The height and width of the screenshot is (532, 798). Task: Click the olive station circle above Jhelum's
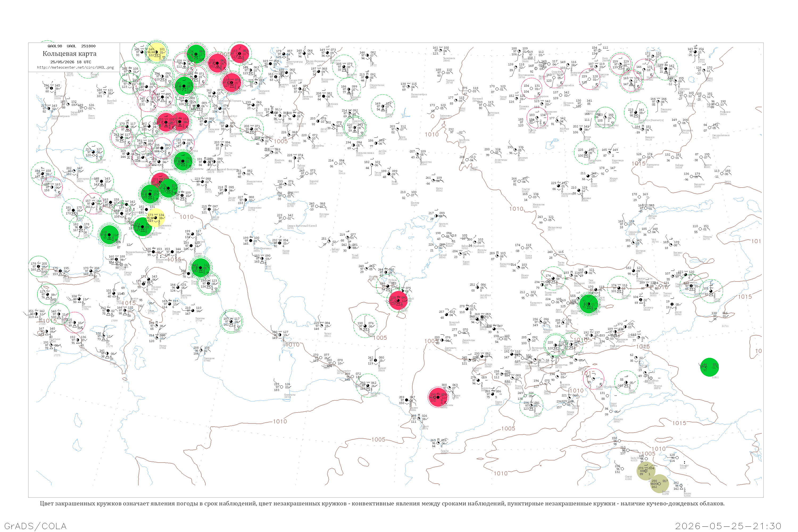pos(646,471)
